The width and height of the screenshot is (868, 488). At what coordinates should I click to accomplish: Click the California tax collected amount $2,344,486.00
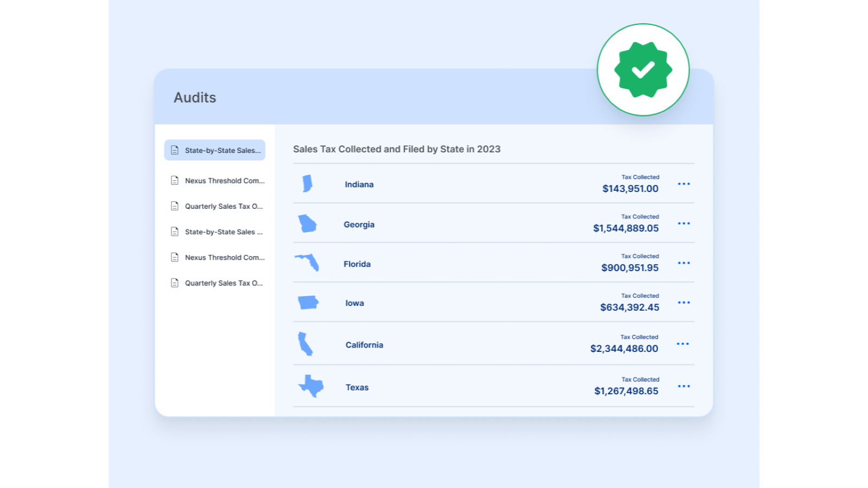(624, 349)
